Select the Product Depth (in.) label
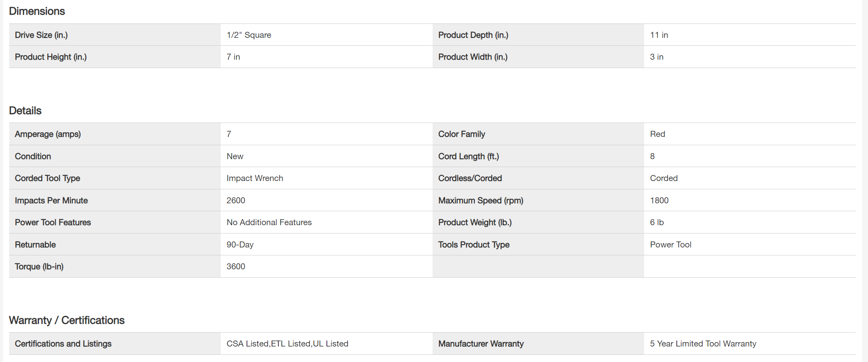 (473, 35)
